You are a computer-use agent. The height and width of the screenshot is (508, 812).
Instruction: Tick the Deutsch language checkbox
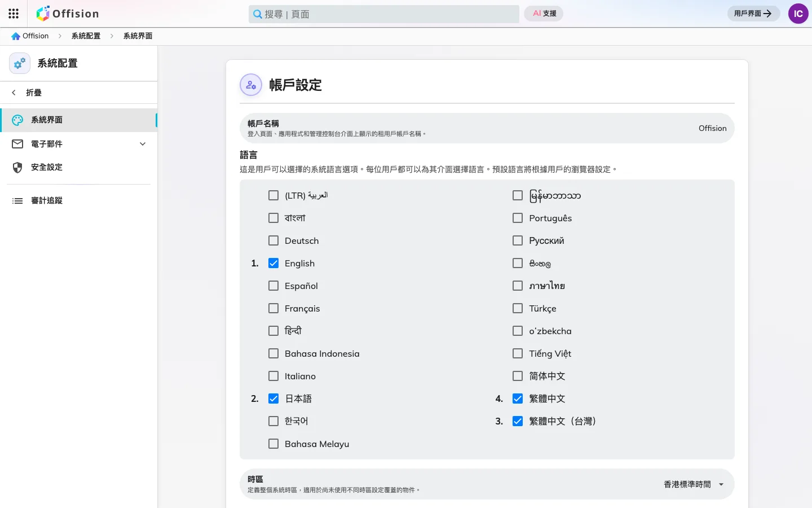[273, 240]
